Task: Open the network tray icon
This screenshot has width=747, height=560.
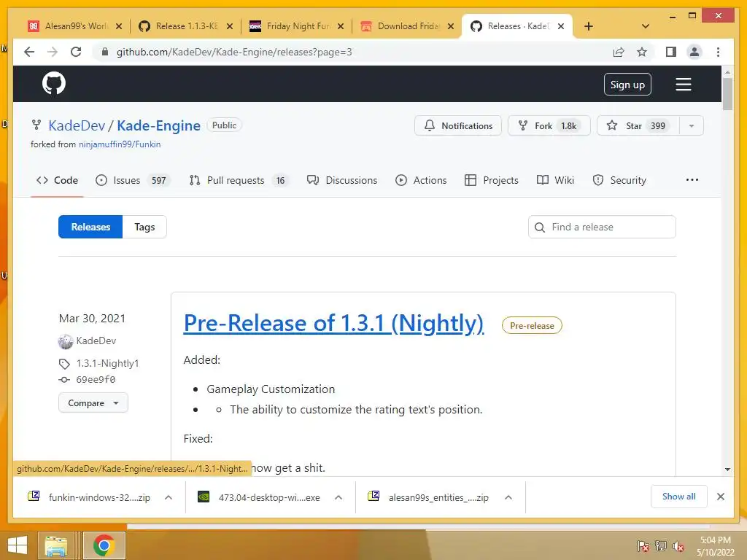Action: click(x=661, y=545)
